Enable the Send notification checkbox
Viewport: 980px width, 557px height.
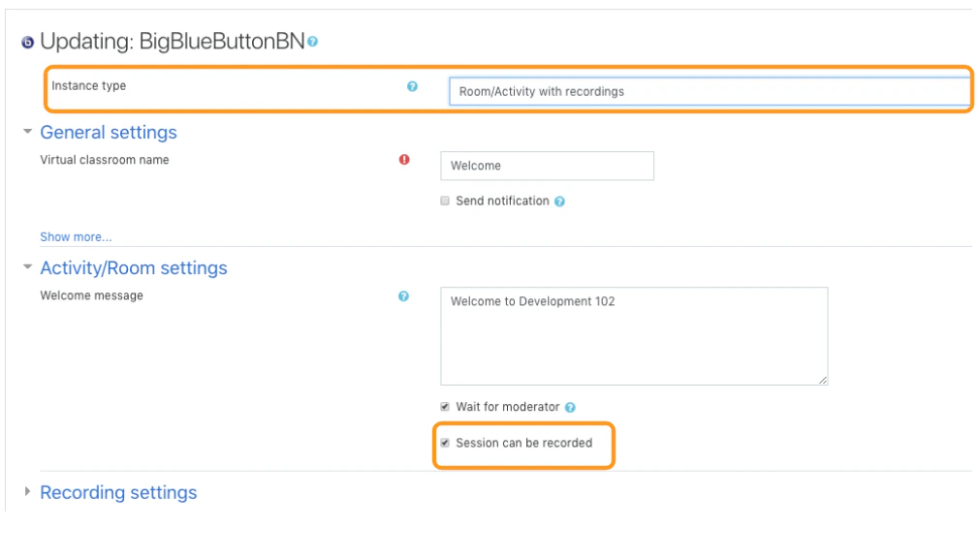[x=445, y=201]
